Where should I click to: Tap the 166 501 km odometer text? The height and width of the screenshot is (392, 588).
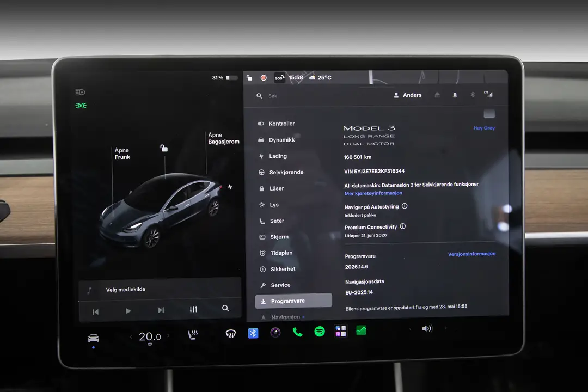click(x=358, y=157)
